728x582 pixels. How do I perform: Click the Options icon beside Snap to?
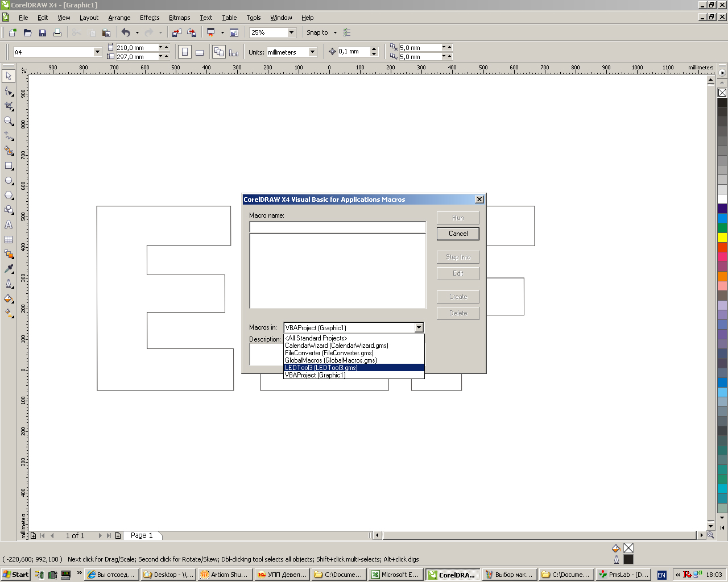pos(347,32)
